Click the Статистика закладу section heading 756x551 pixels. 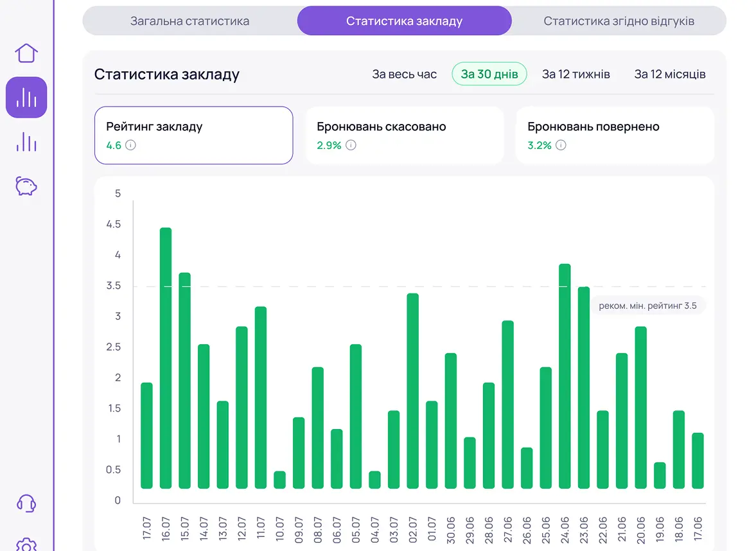click(167, 74)
